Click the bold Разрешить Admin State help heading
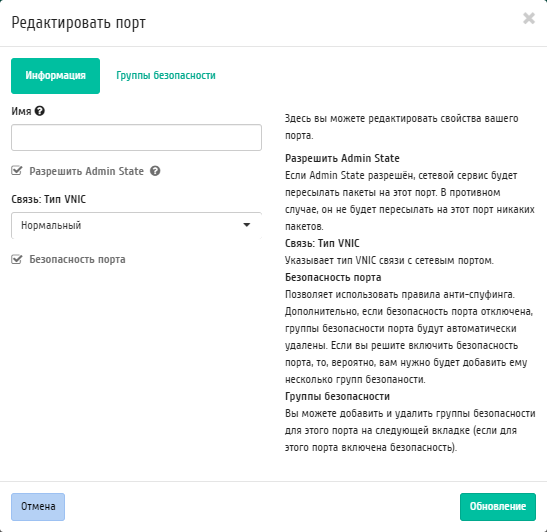The height and width of the screenshot is (532, 547). (342, 158)
